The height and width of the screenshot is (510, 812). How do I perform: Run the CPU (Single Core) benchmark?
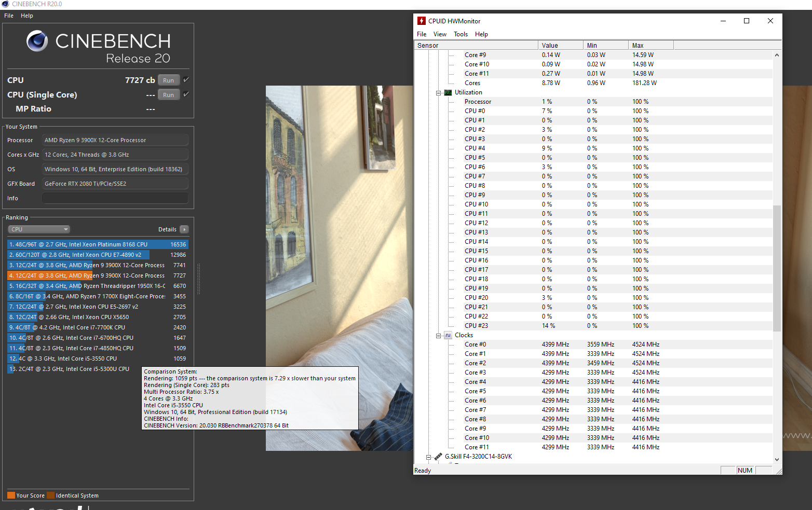click(x=169, y=95)
